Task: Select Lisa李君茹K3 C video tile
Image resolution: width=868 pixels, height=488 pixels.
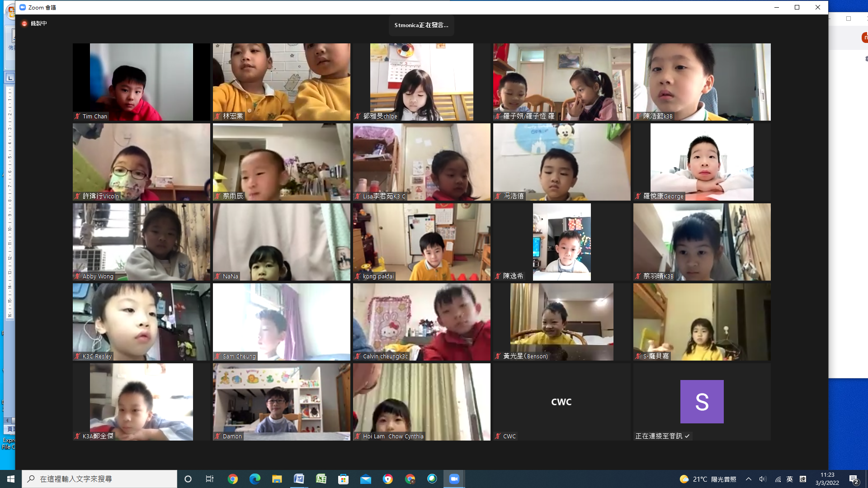Action: (422, 162)
